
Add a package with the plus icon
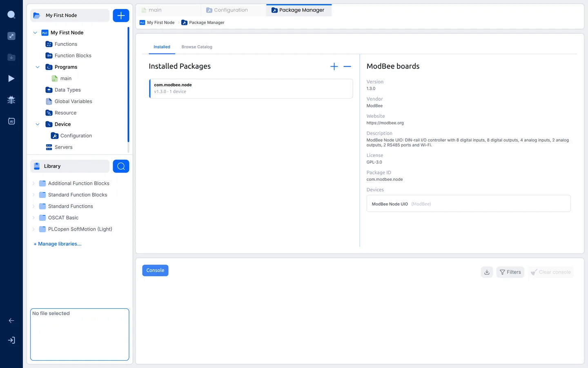pyautogui.click(x=334, y=67)
